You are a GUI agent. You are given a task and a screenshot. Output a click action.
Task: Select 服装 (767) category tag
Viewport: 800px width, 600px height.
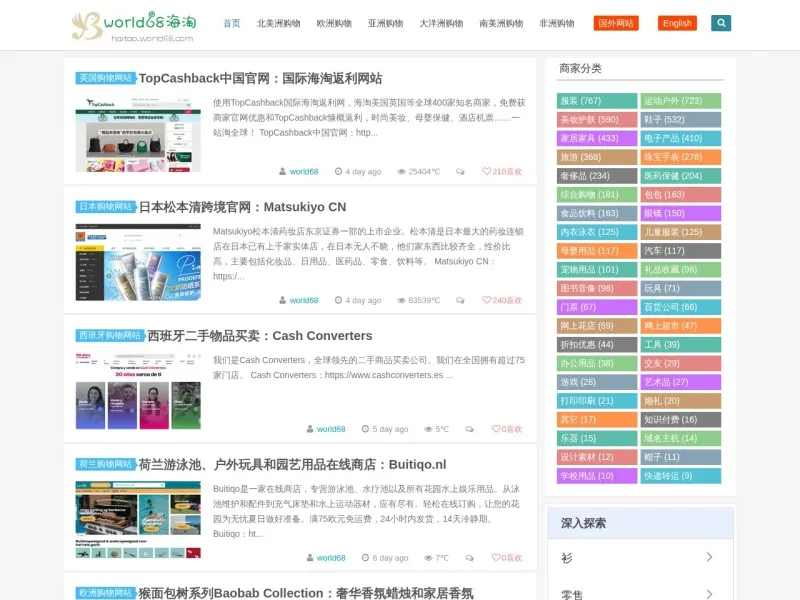point(597,101)
